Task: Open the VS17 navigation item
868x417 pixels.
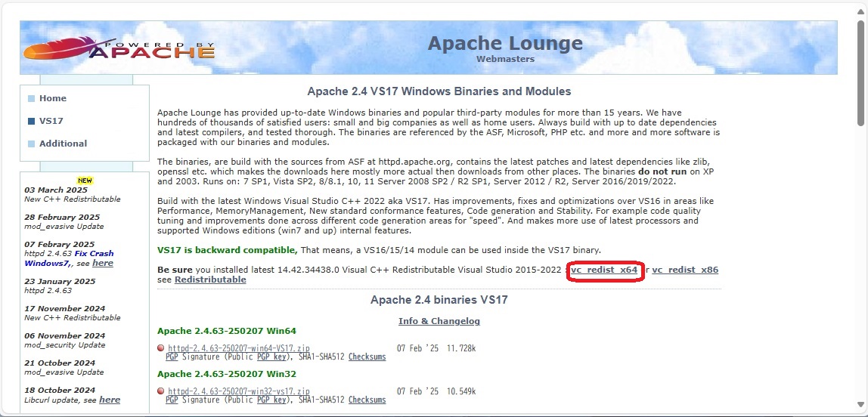Action: tap(51, 121)
